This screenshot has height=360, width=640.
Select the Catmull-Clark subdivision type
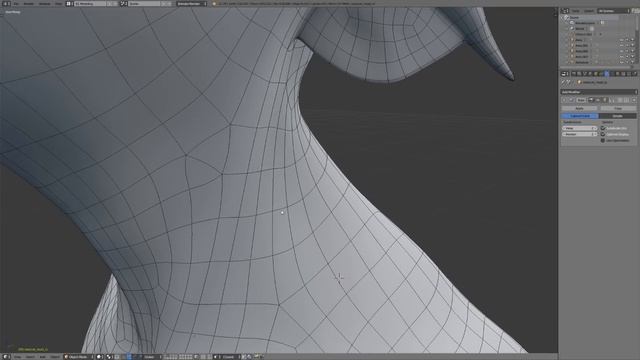580,116
